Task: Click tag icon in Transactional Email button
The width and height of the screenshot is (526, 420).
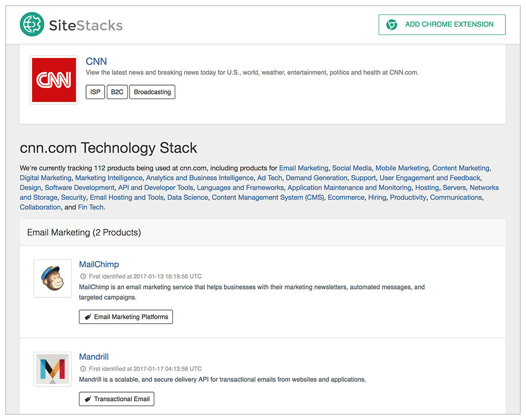Action: pos(88,399)
